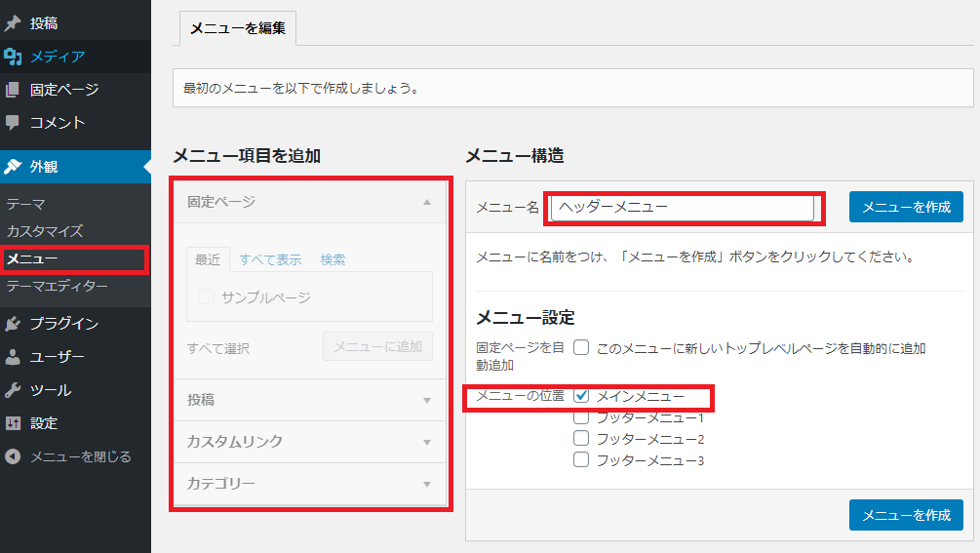Click the pushpin icon next to 投稿
The width and height of the screenshot is (980, 553).
13,23
